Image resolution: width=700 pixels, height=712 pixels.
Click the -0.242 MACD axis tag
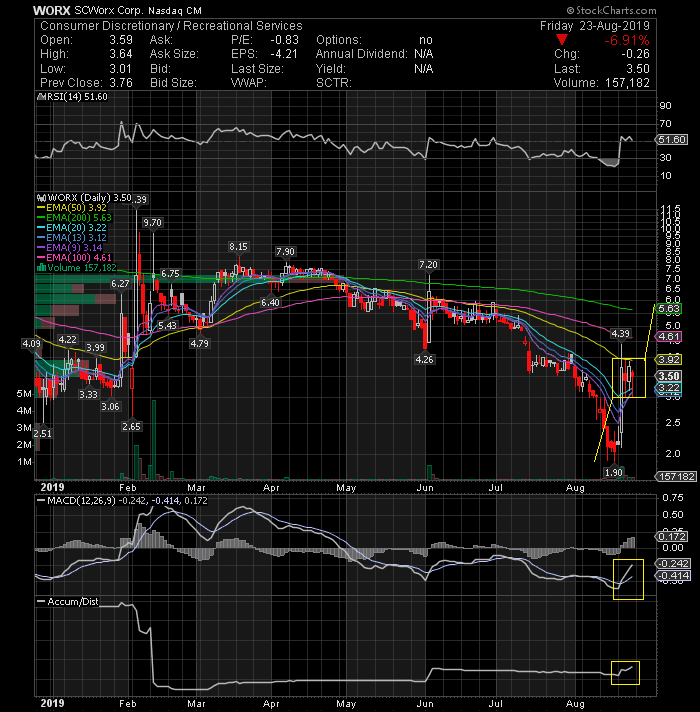[674, 564]
